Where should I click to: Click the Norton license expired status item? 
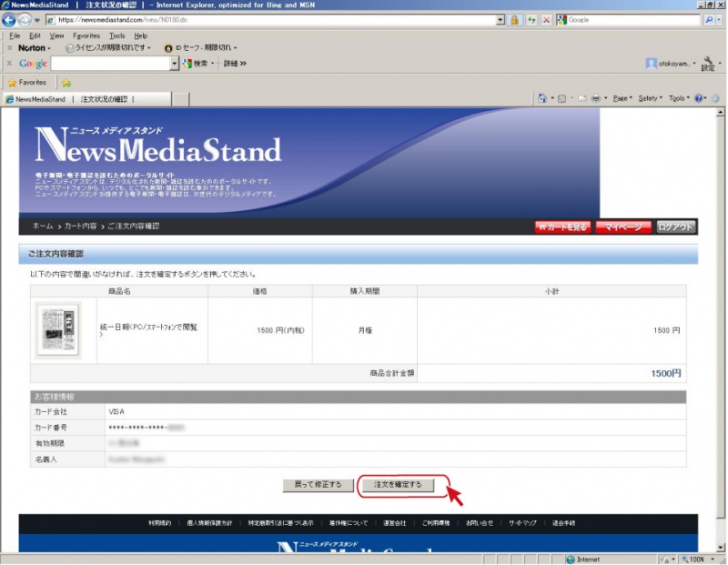(108, 48)
